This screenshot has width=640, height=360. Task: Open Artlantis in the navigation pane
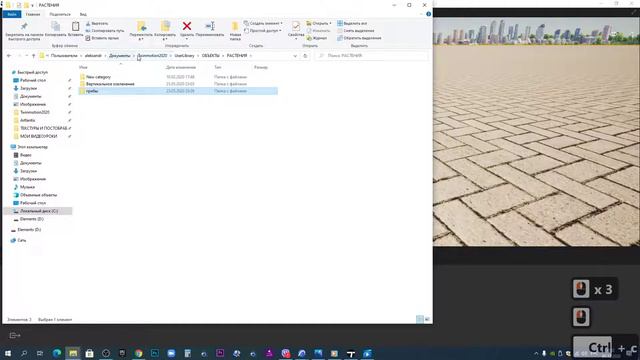pos(27,120)
